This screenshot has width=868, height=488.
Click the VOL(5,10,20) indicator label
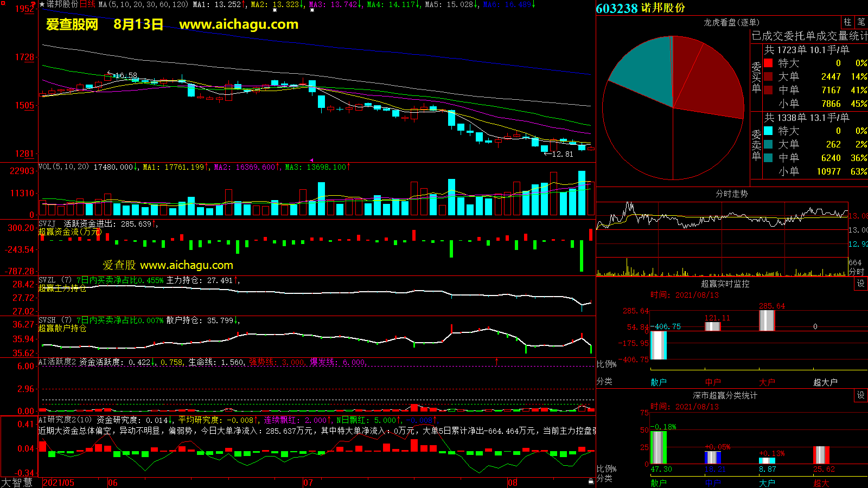coord(63,167)
